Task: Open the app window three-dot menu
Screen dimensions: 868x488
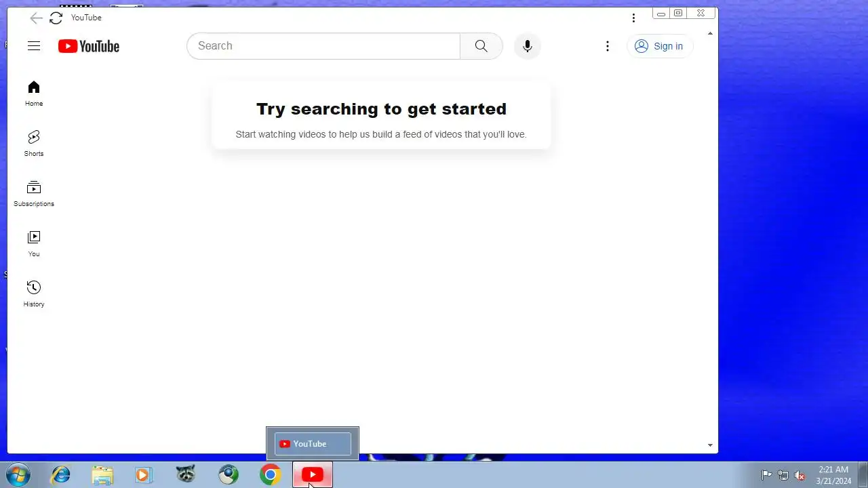Action: [x=633, y=18]
